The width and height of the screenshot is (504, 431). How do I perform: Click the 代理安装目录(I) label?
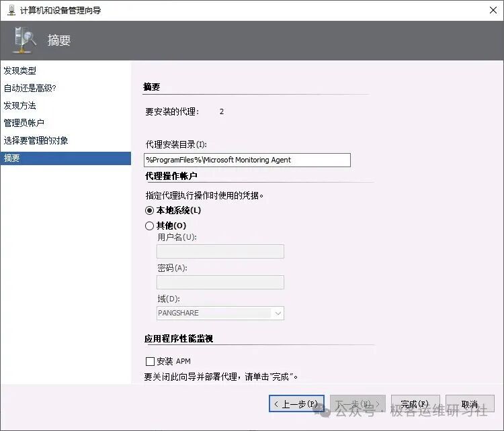(x=176, y=144)
